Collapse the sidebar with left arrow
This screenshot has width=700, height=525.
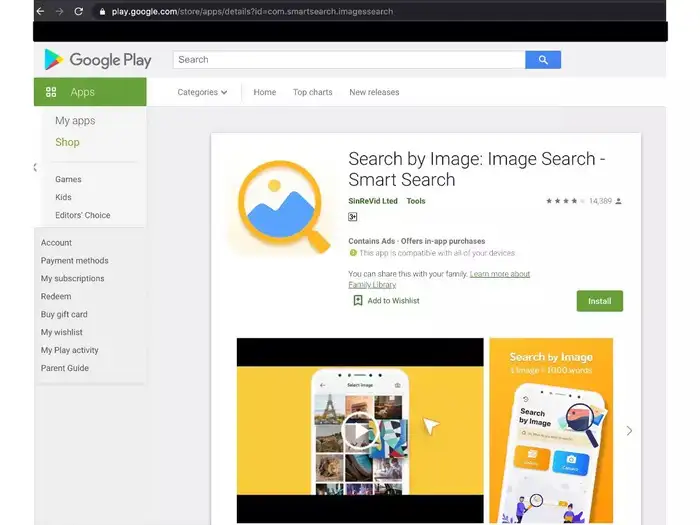pos(35,167)
